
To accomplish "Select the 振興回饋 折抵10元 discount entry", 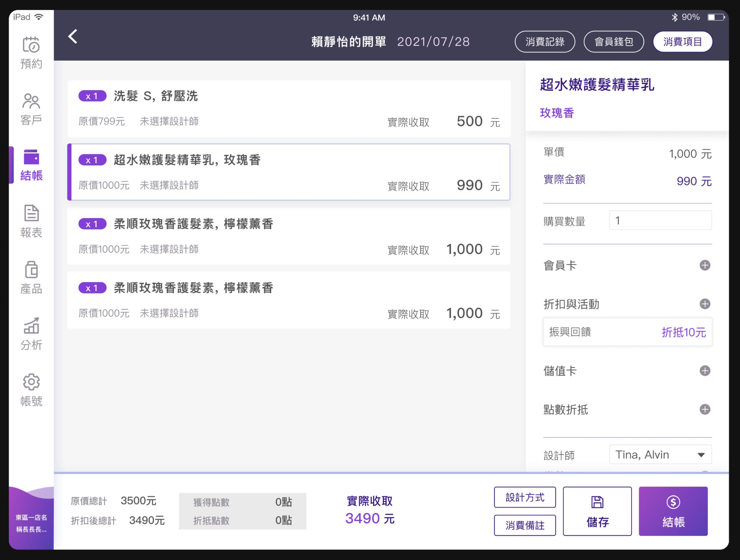I will click(627, 332).
